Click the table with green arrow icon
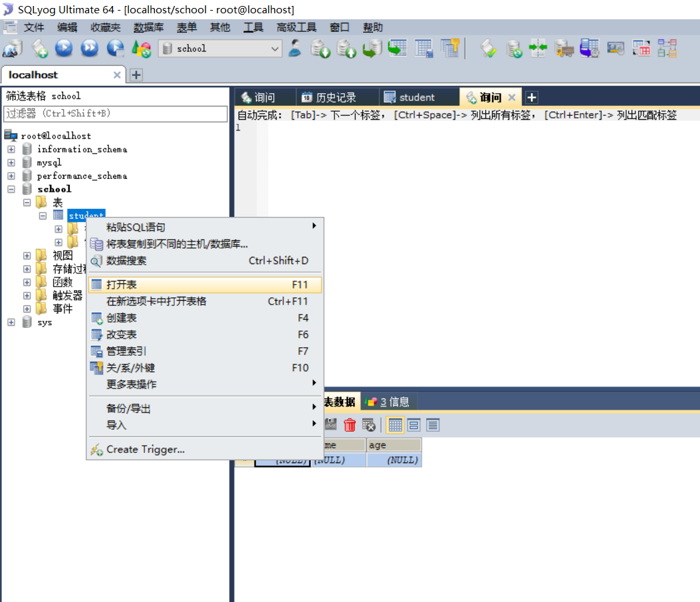 398,49
